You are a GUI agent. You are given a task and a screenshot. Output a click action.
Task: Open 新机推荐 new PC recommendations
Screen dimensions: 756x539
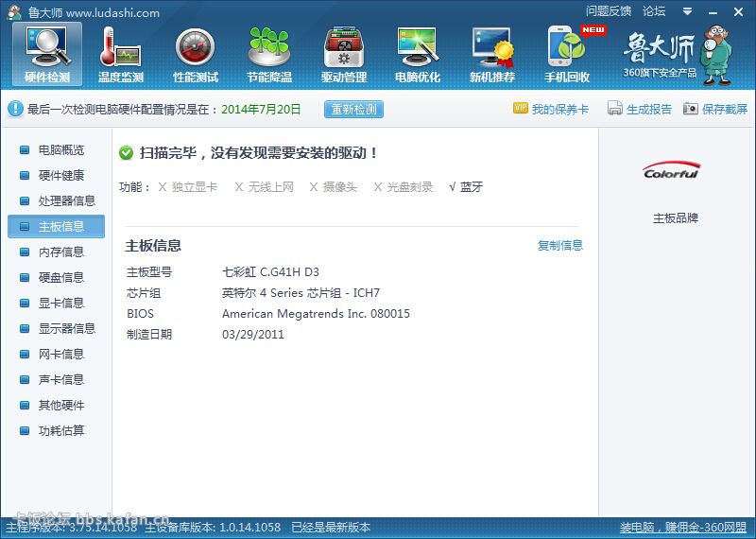(492, 55)
